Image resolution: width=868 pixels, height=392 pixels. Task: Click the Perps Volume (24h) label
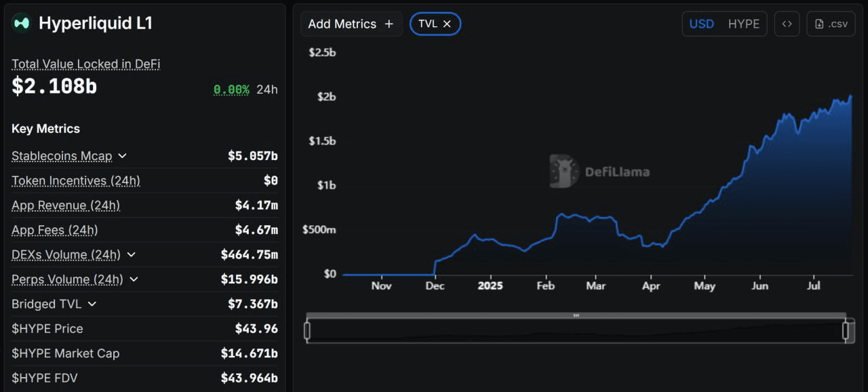(68, 279)
